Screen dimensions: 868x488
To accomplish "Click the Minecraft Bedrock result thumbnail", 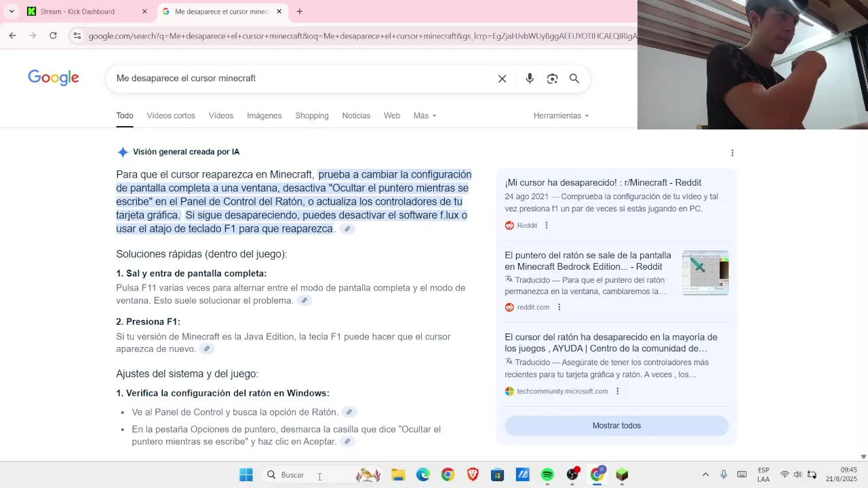I will (705, 273).
